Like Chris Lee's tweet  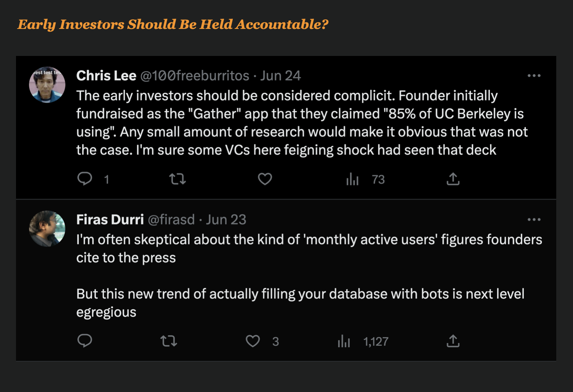[265, 179]
